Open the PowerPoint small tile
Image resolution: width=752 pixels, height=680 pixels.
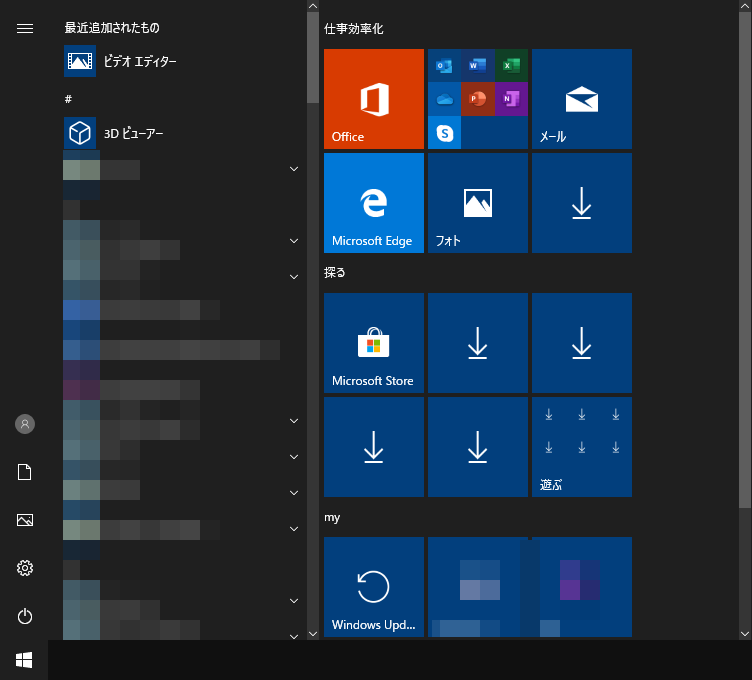477,99
